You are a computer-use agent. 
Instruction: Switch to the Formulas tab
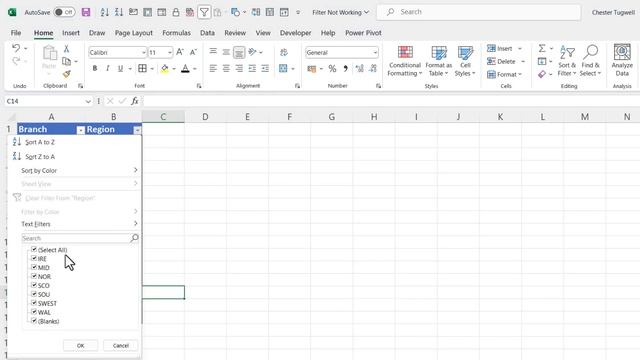click(x=176, y=33)
